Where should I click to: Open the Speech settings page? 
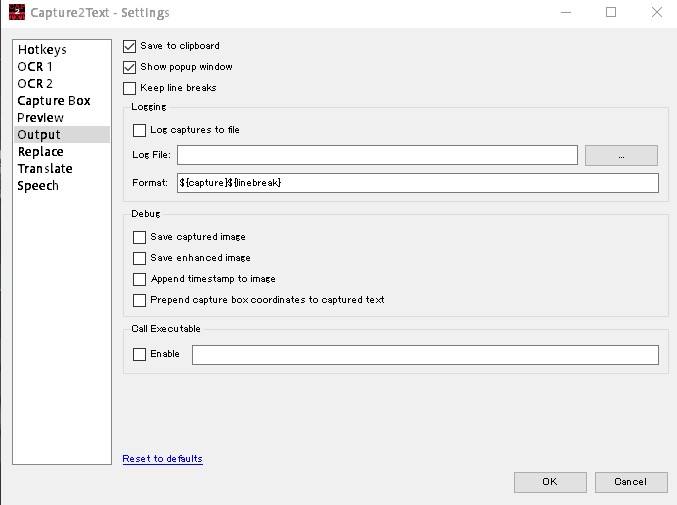click(62, 186)
